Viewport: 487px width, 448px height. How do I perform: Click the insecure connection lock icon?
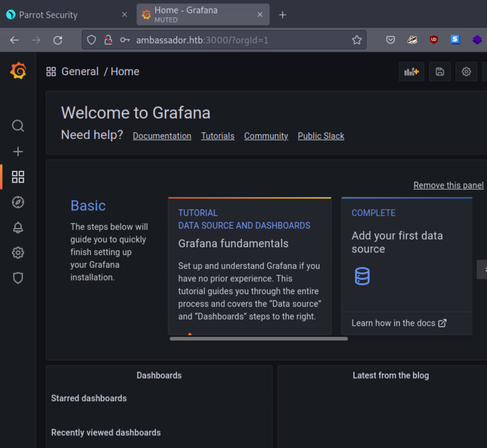108,40
